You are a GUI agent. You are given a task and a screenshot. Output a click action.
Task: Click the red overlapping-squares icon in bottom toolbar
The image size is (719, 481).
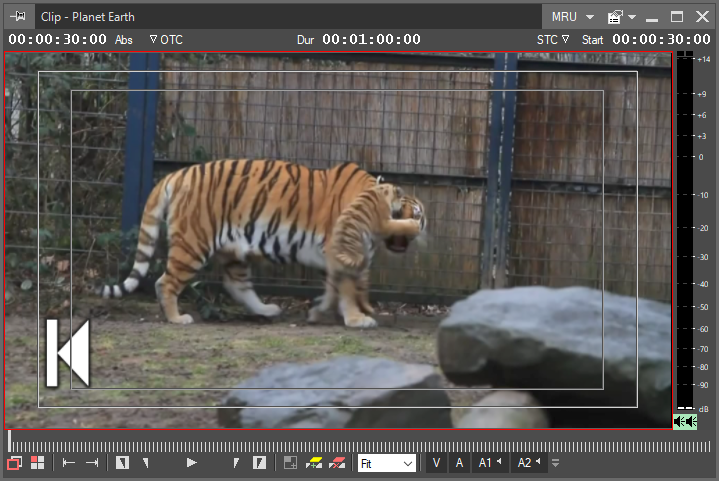[15, 463]
